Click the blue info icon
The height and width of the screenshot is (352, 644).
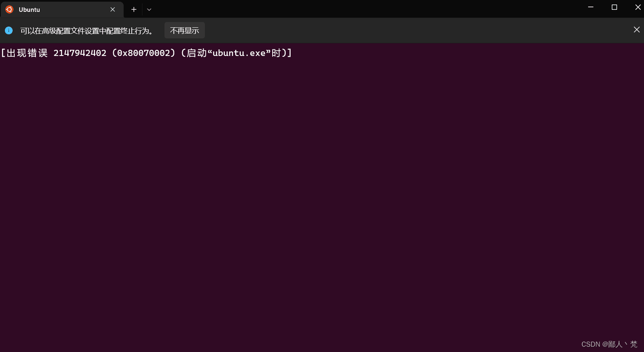coord(9,30)
